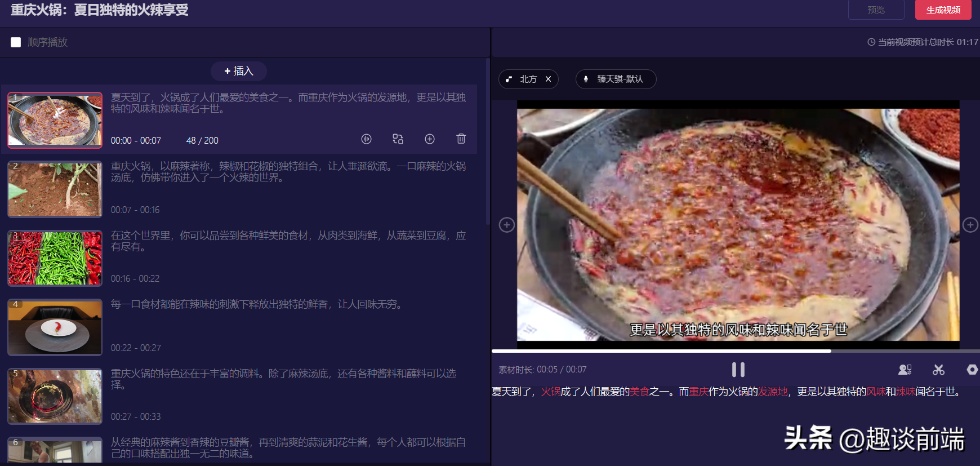Select scene 1 hotpot thumbnail
980x466 pixels.
click(x=55, y=120)
